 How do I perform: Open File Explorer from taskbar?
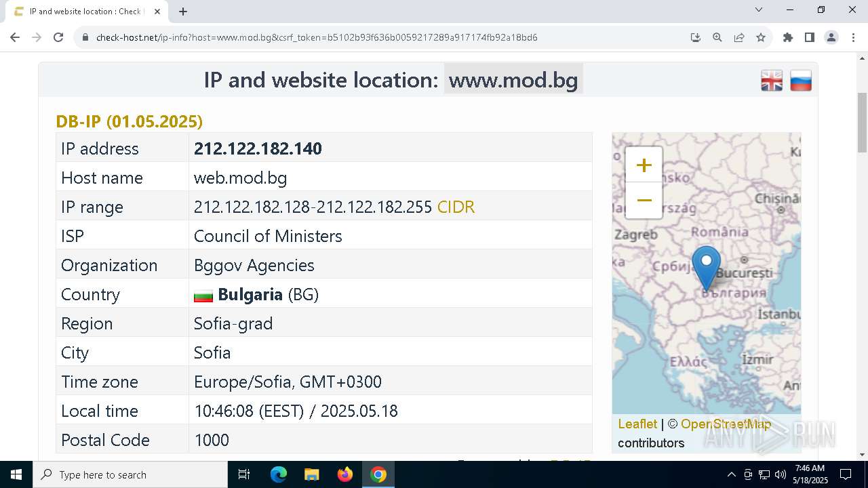tap(311, 474)
